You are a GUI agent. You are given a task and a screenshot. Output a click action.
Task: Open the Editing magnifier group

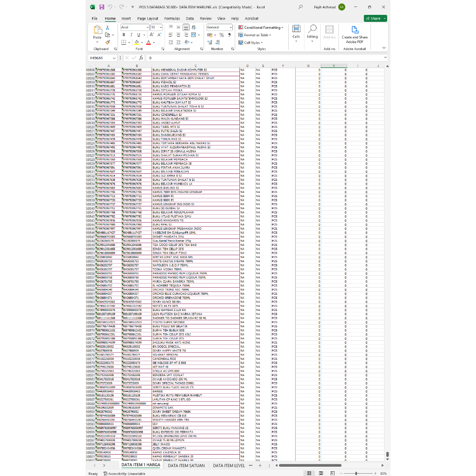[x=312, y=33]
